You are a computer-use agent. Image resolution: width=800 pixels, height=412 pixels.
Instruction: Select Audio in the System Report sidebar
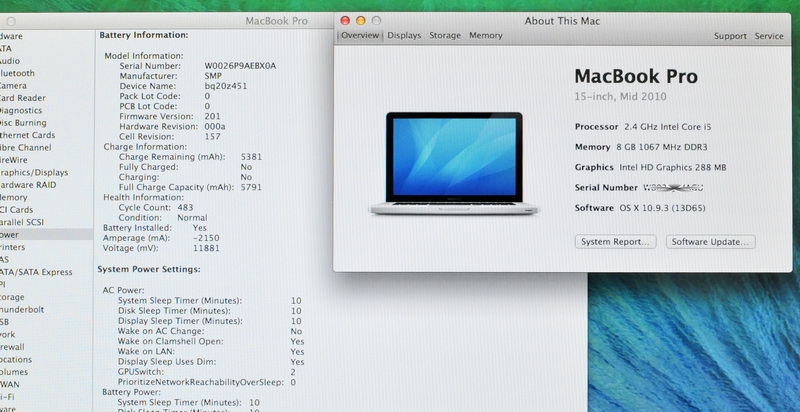click(x=10, y=61)
